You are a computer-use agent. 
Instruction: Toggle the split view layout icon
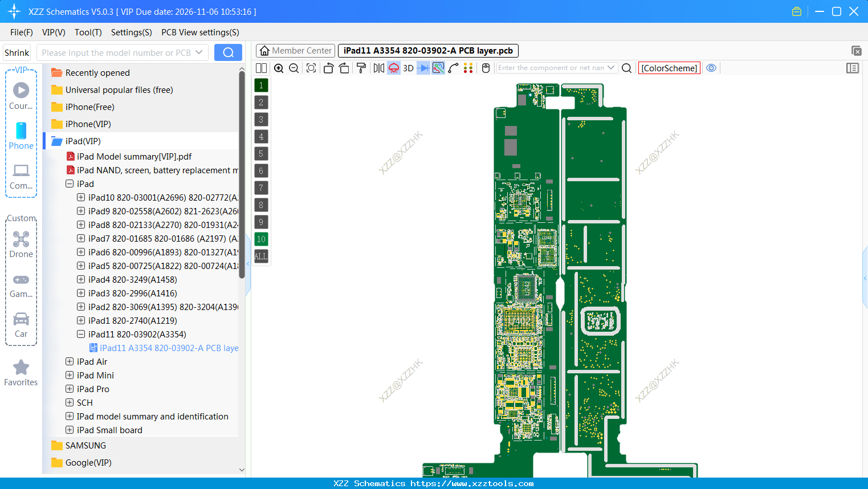tap(261, 68)
